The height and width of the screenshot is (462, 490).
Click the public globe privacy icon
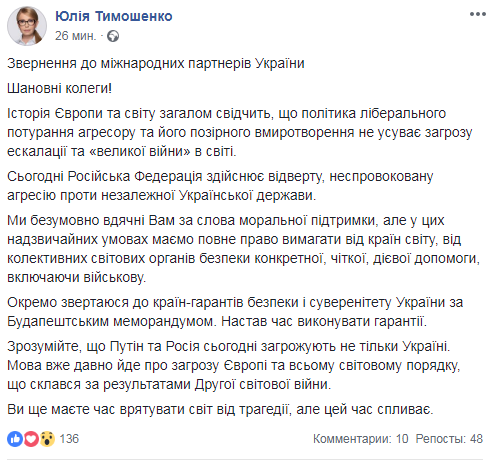(113, 36)
